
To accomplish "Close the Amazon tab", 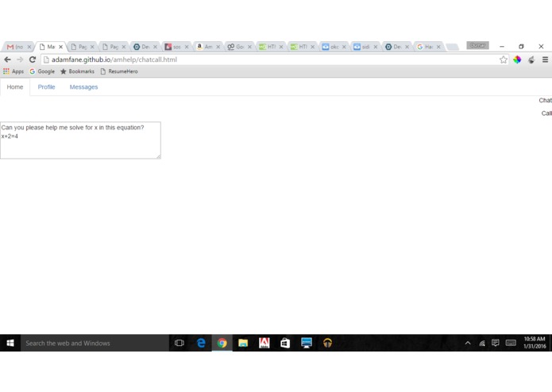I will coord(218,47).
